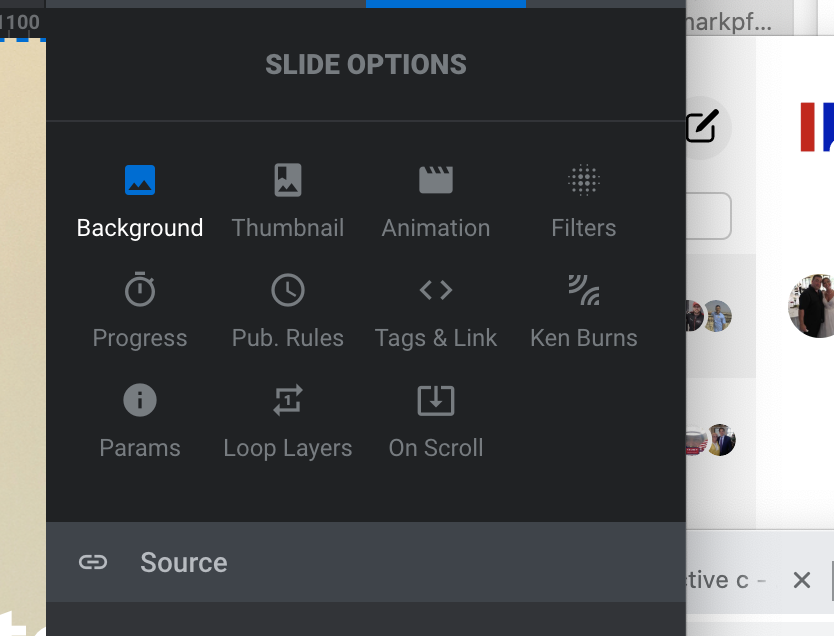Open Pub. Rules settings
The height and width of the screenshot is (636, 834).
point(288,310)
